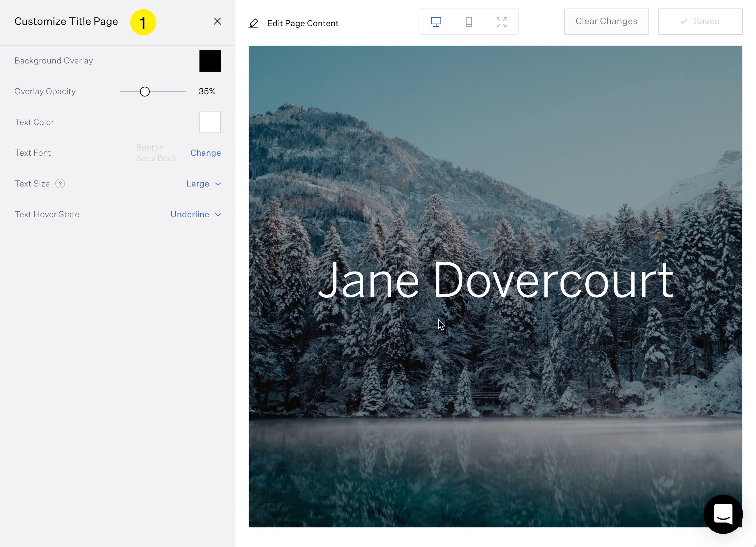Open the chat support bubble icon
The image size is (756, 547).
coord(723,514)
